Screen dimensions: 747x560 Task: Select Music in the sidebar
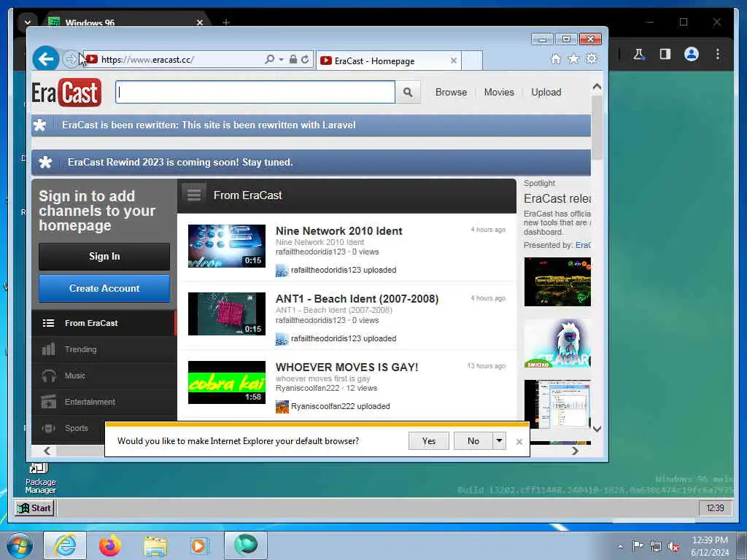[104, 376]
